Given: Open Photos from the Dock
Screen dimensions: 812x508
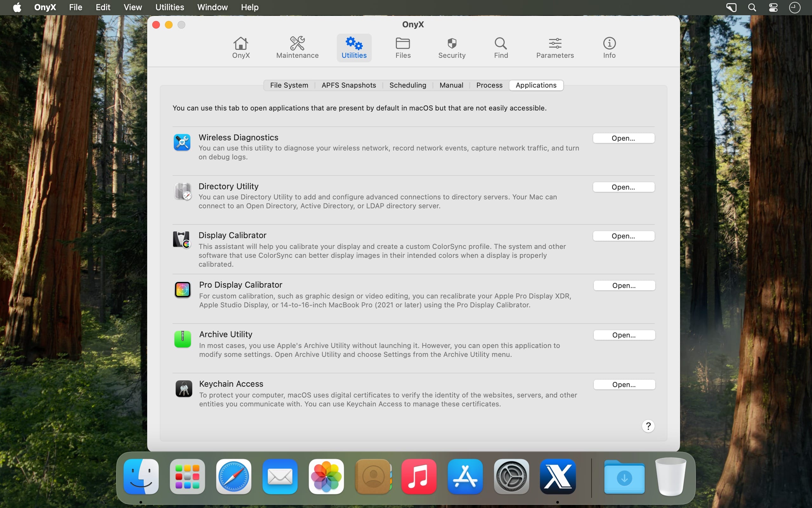Looking at the screenshot, I should pos(326,477).
